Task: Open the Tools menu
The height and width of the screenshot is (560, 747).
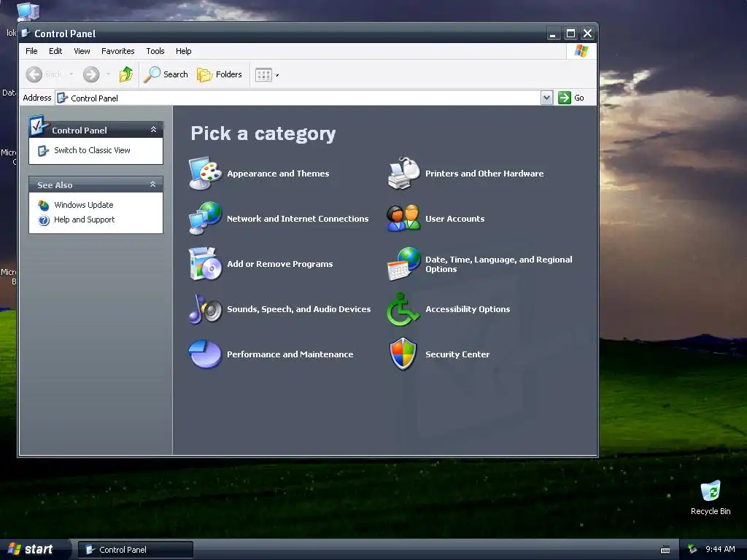Action: coord(155,51)
